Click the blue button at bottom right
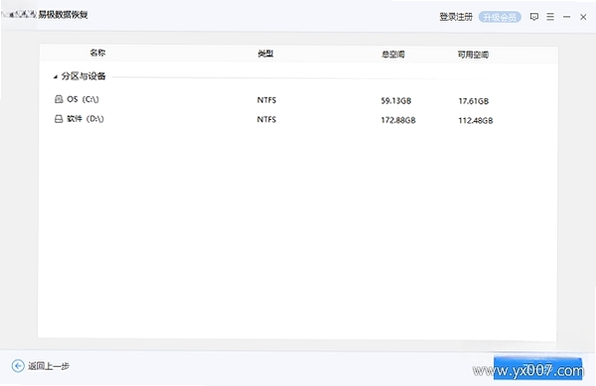 (538, 368)
